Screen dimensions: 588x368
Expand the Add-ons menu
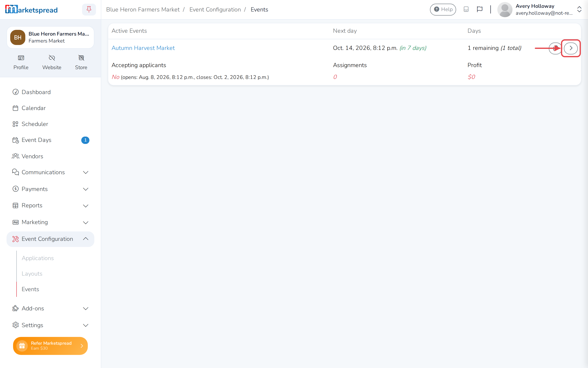50,308
